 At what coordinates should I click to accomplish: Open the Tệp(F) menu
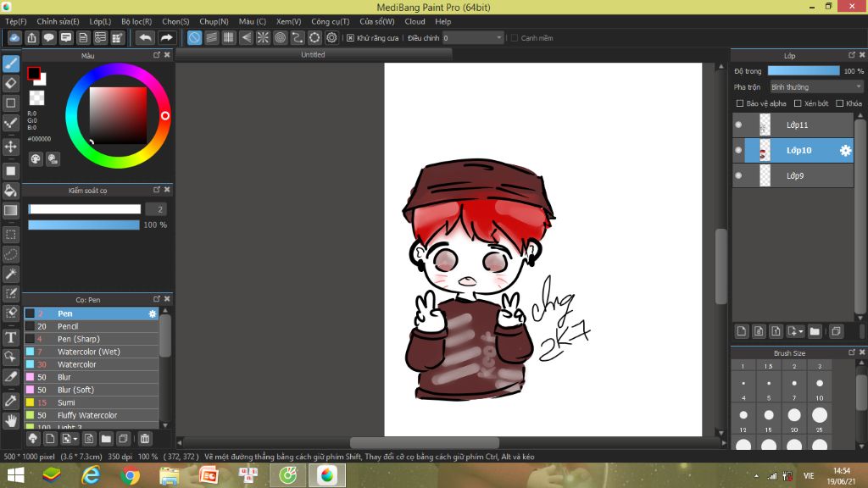(16, 21)
